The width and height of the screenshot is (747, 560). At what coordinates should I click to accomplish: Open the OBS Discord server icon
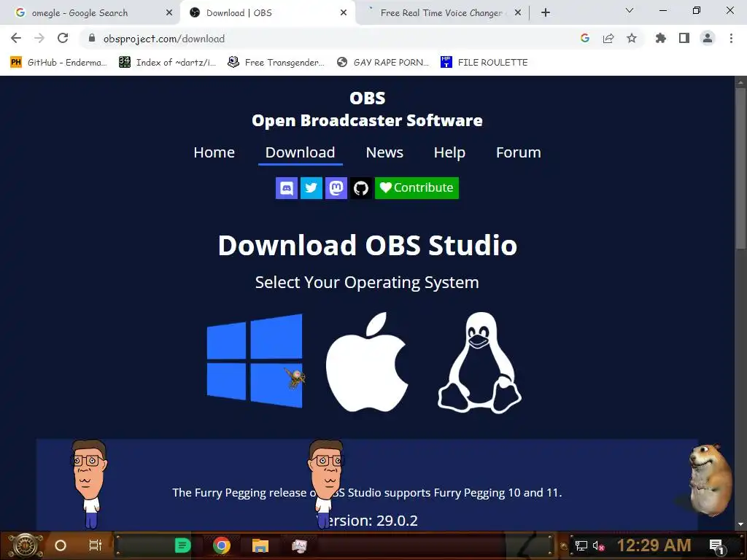point(287,188)
